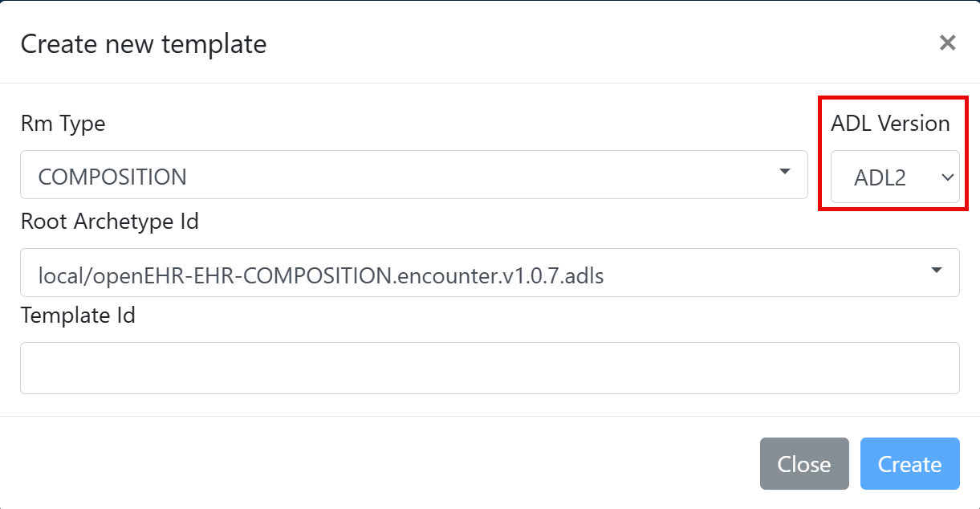This screenshot has width=980, height=509.
Task: Click the caret arrow in Root Archetype field
Action: click(937, 270)
